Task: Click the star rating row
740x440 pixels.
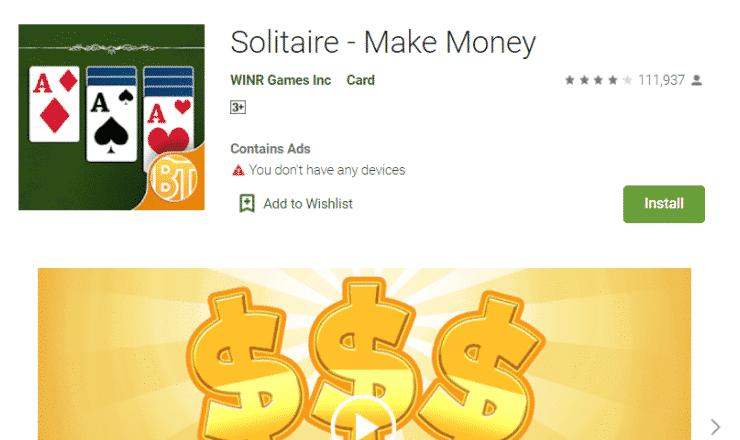Action: [x=598, y=80]
